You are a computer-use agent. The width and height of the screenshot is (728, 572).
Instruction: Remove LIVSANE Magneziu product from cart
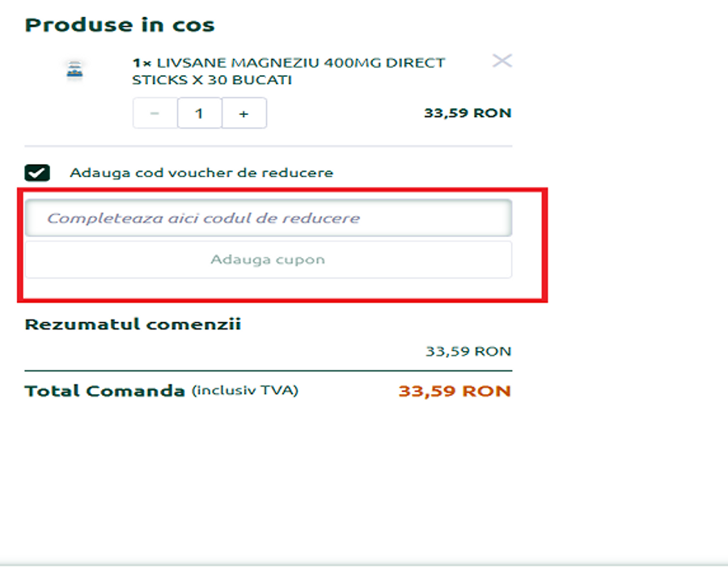pos(502,61)
